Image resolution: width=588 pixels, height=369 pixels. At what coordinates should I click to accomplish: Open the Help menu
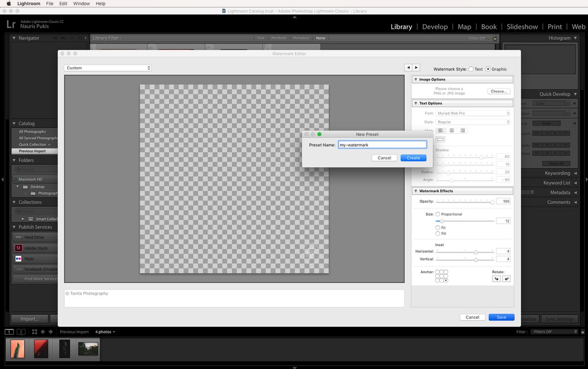pyautogui.click(x=100, y=3)
